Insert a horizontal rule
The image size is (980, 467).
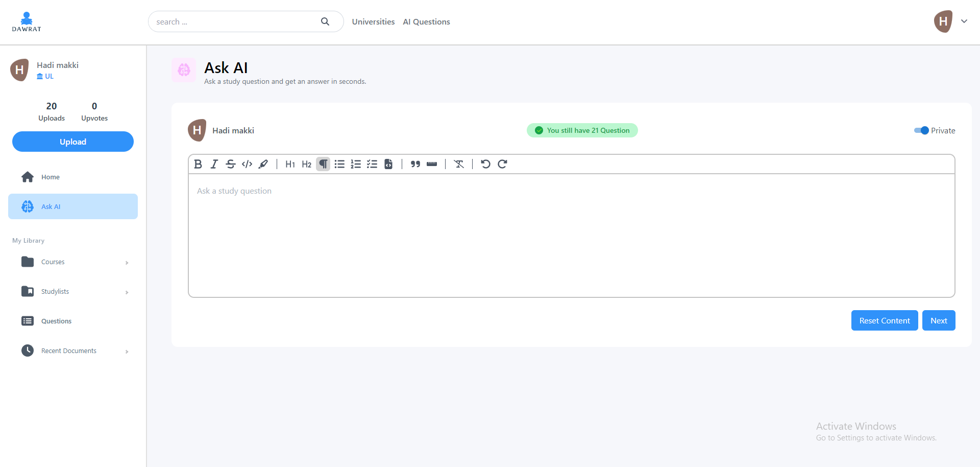click(x=432, y=164)
